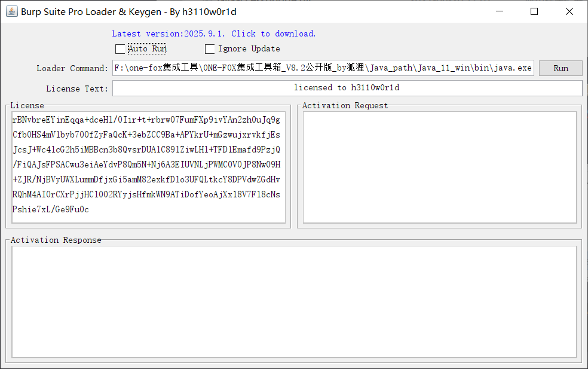Click last license line Pshie7xL/Ge9Fu0c
This screenshot has height=369, width=588.
tap(51, 209)
